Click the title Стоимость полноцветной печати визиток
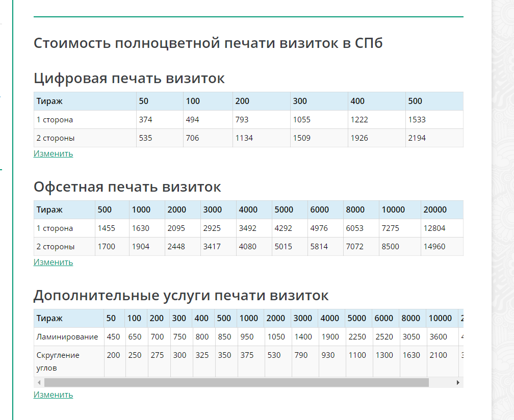 [208, 43]
